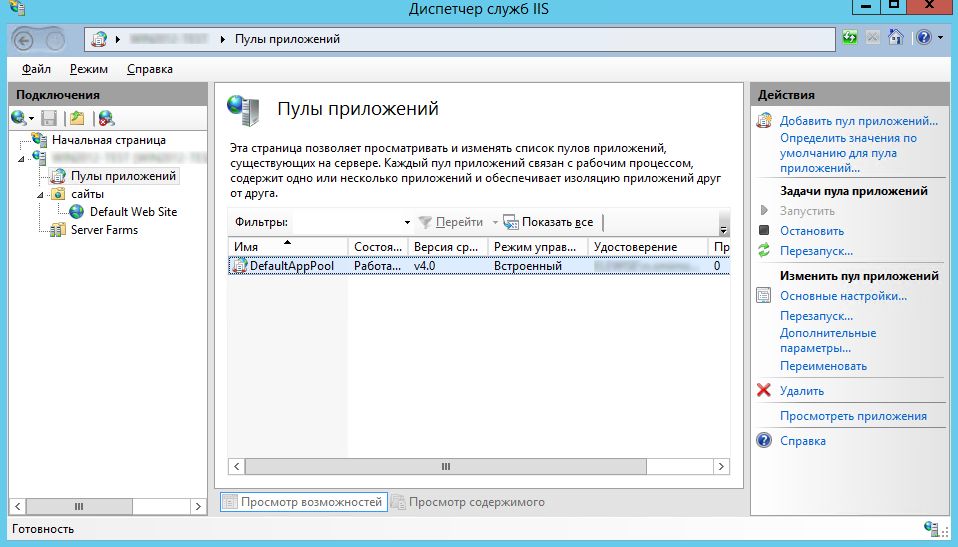
Task: Switch to Просмотр содержимого tab
Action: coord(469,502)
